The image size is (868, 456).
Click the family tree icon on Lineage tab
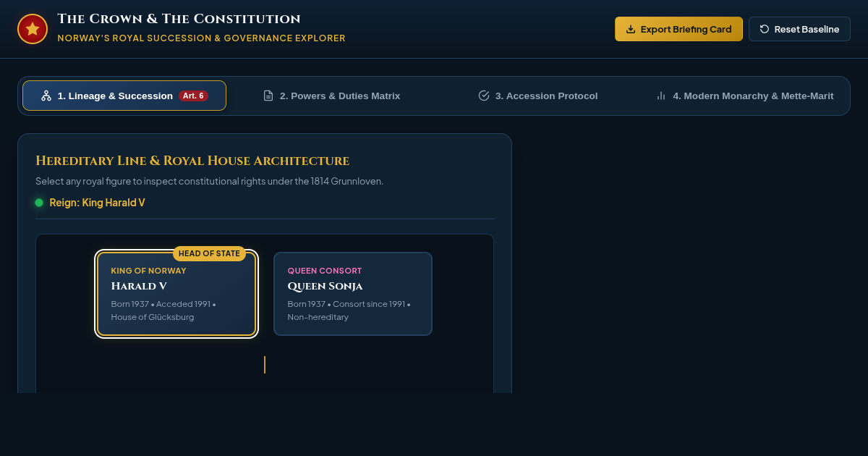click(x=46, y=96)
